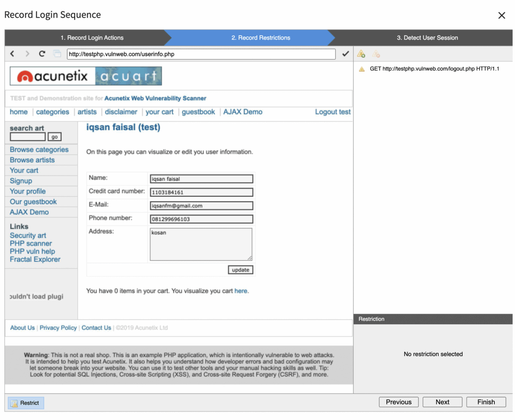Open the artists nav link
The image size is (515, 420).
87,112
